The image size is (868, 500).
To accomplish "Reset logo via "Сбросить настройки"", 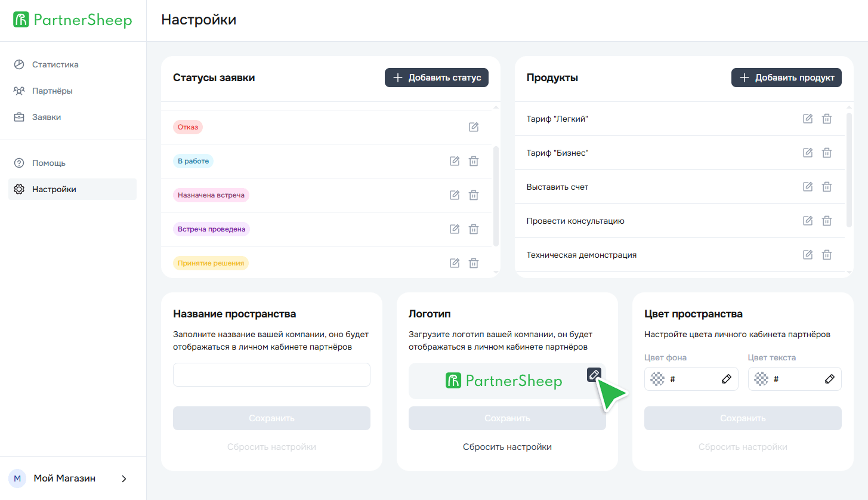I will click(507, 447).
